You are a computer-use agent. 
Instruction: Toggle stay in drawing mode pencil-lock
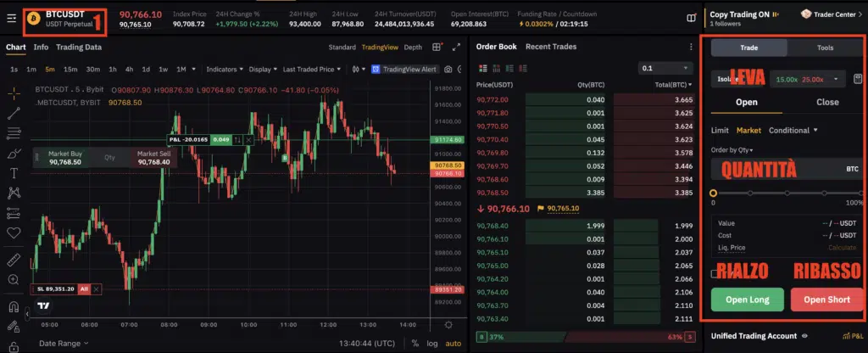(x=14, y=327)
